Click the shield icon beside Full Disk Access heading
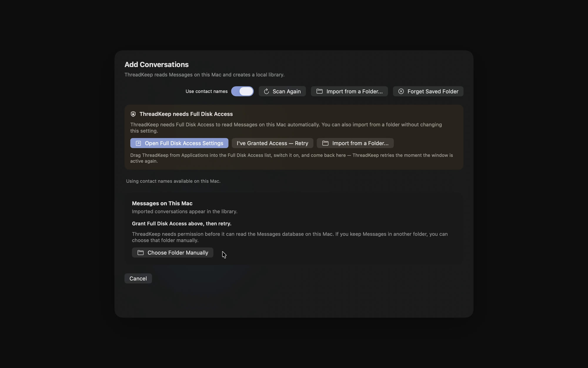 (x=133, y=114)
